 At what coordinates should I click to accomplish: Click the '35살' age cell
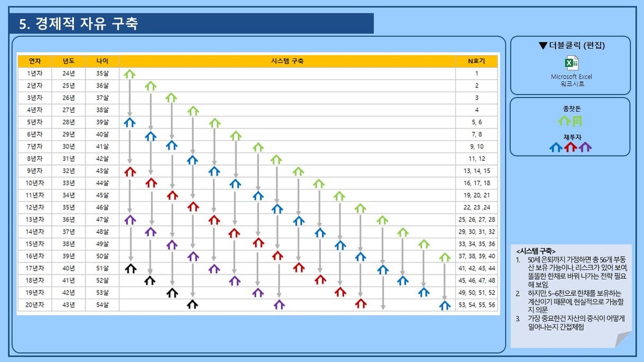click(x=102, y=74)
